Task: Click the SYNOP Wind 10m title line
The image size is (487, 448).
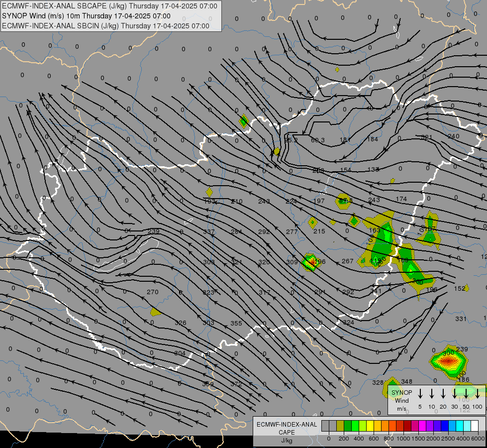Action: click(86, 16)
